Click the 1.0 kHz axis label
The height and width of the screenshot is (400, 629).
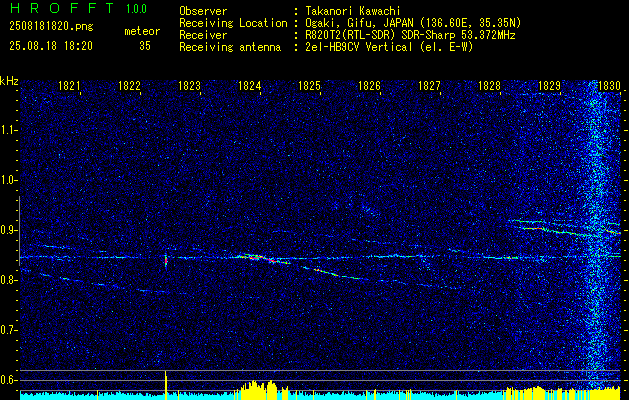pos(8,181)
